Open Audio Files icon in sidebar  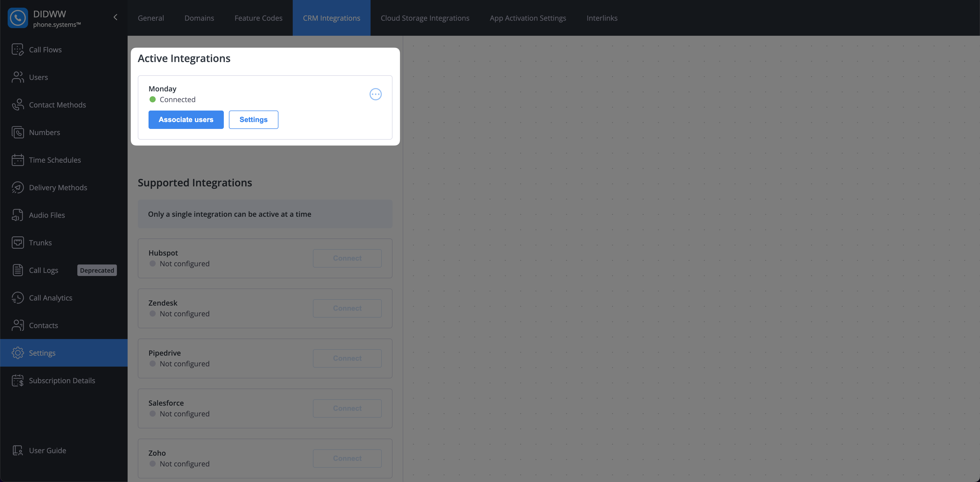point(18,215)
